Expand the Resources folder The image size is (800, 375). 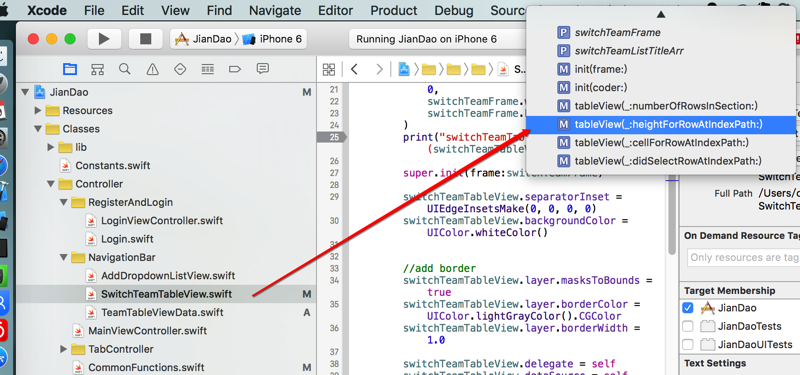pos(38,111)
